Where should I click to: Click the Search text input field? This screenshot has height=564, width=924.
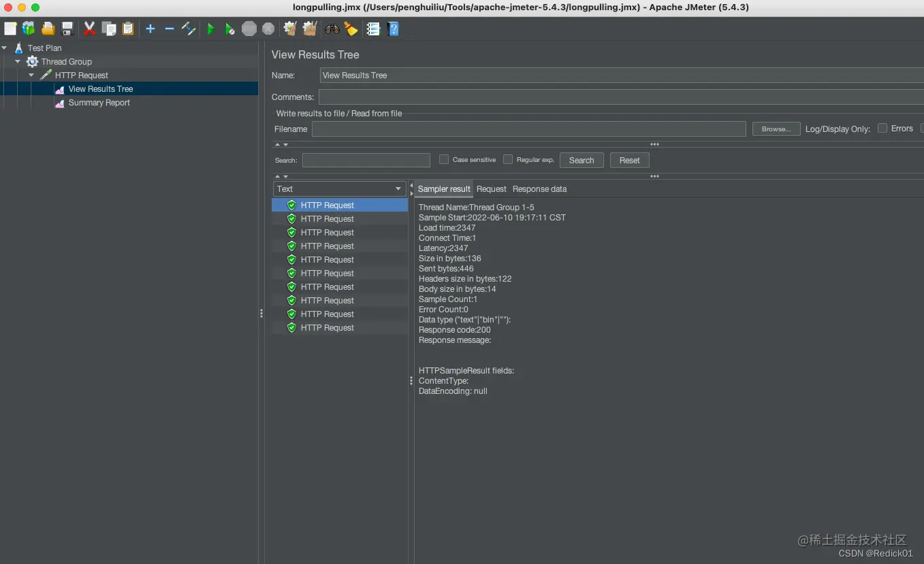point(366,160)
